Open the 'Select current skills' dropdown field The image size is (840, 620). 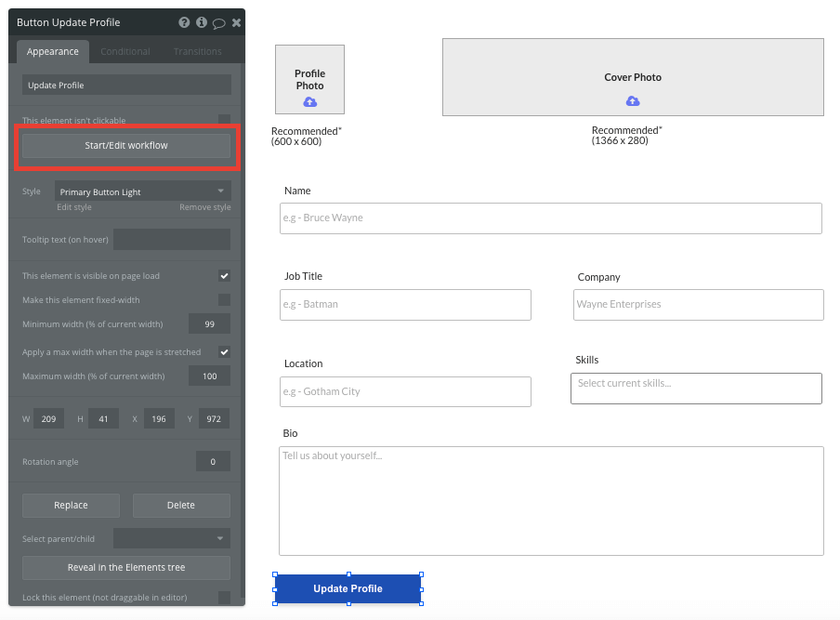coord(696,388)
